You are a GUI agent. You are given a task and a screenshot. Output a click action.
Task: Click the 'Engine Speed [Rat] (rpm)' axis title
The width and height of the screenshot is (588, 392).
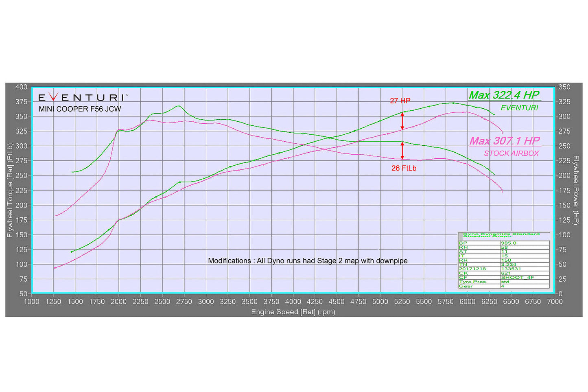[293, 312]
